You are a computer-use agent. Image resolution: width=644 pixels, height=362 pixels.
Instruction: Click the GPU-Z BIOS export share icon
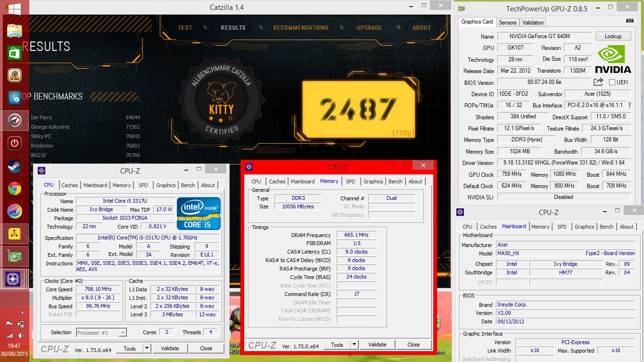tap(599, 82)
